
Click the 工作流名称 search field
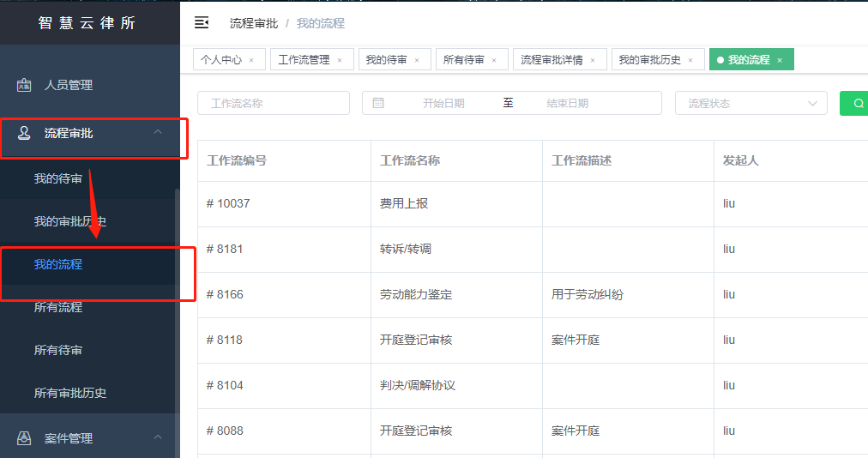pos(274,104)
